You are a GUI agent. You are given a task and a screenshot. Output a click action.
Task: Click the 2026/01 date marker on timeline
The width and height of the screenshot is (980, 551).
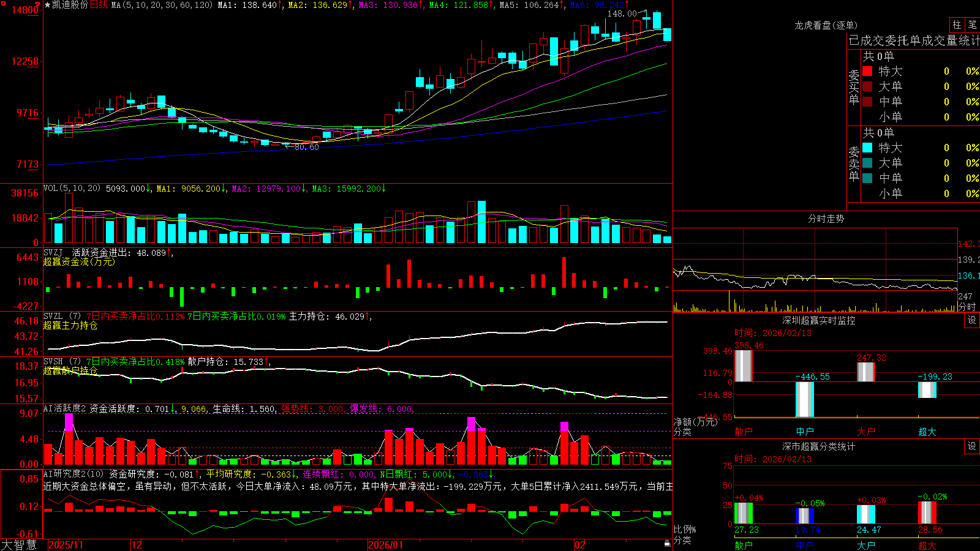click(386, 545)
